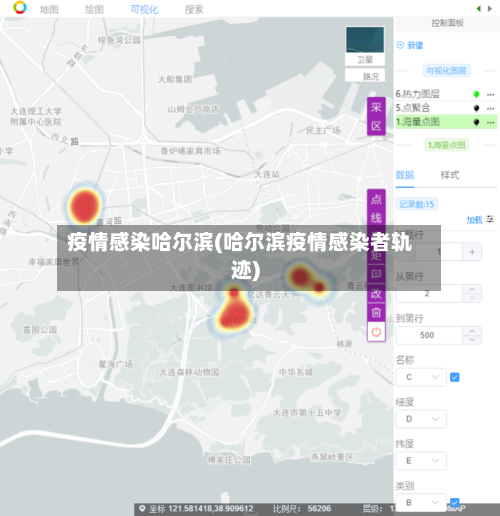Click the colorful app logo
This screenshot has height=516, width=500.
coord(20,8)
